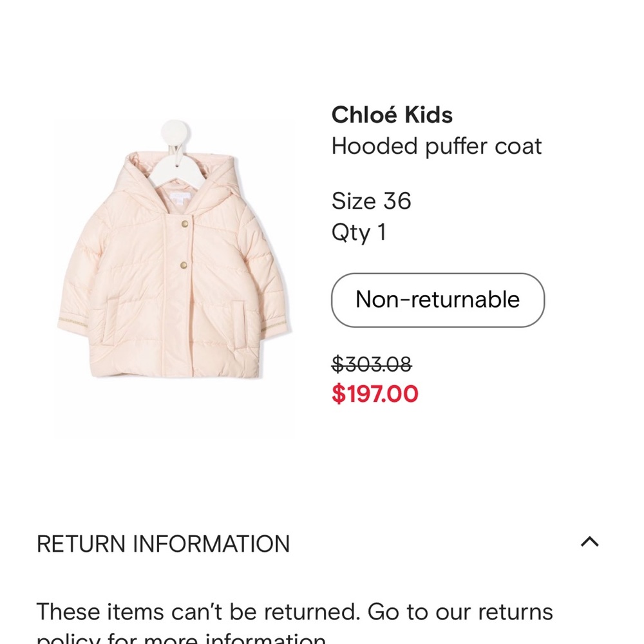Select the RETURN INFORMATION section title
The height and width of the screenshot is (644, 644).
tap(164, 543)
